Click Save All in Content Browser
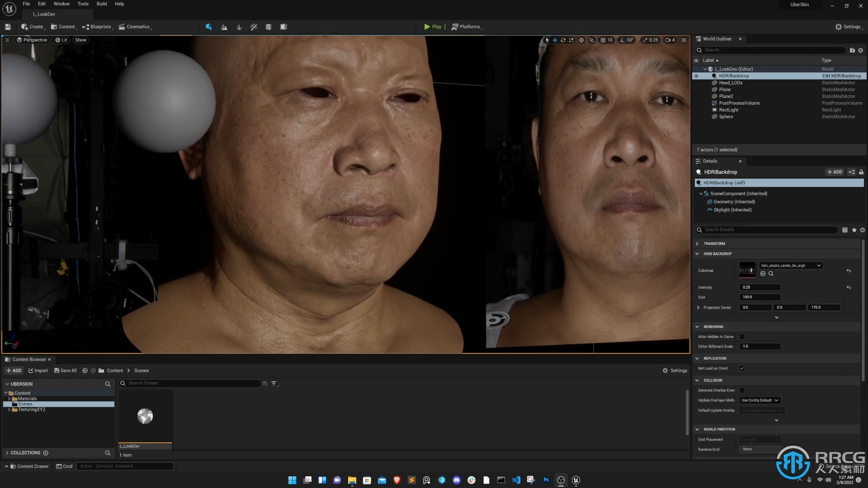Image resolution: width=868 pixels, height=488 pixels. point(65,371)
